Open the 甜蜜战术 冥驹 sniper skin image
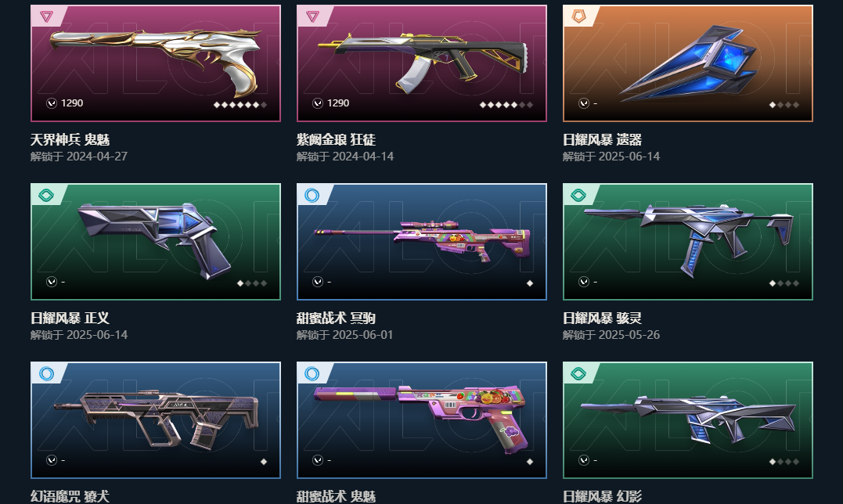This screenshot has height=504, width=843. (422, 242)
